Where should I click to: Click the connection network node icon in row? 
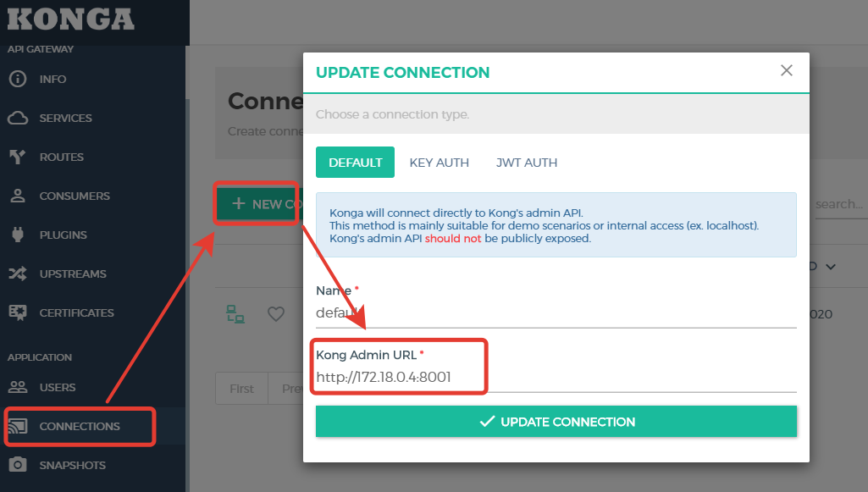coord(235,314)
